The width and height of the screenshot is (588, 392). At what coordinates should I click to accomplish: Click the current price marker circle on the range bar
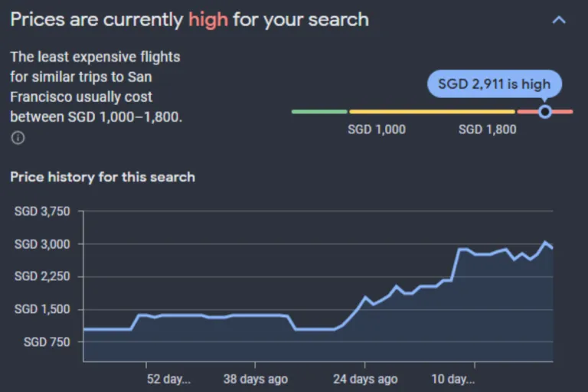[544, 112]
